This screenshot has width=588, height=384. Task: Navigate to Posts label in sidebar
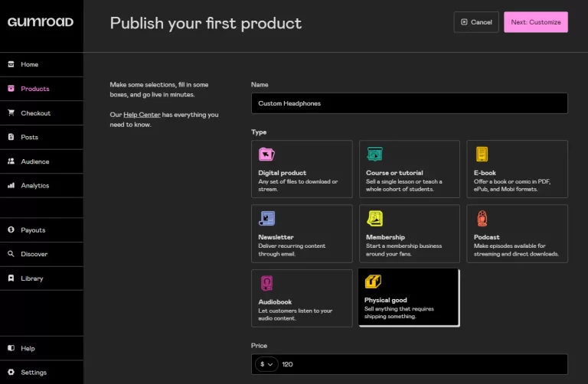point(30,137)
